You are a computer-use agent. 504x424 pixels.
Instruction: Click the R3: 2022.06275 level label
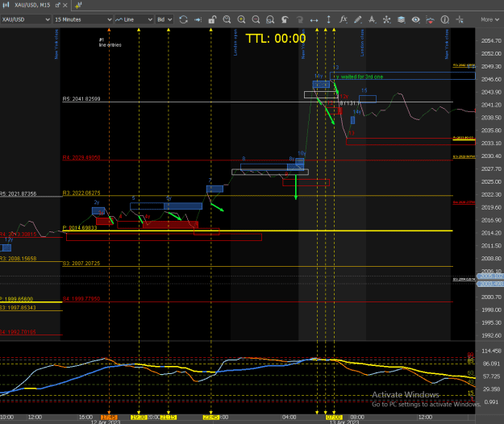pos(81,193)
